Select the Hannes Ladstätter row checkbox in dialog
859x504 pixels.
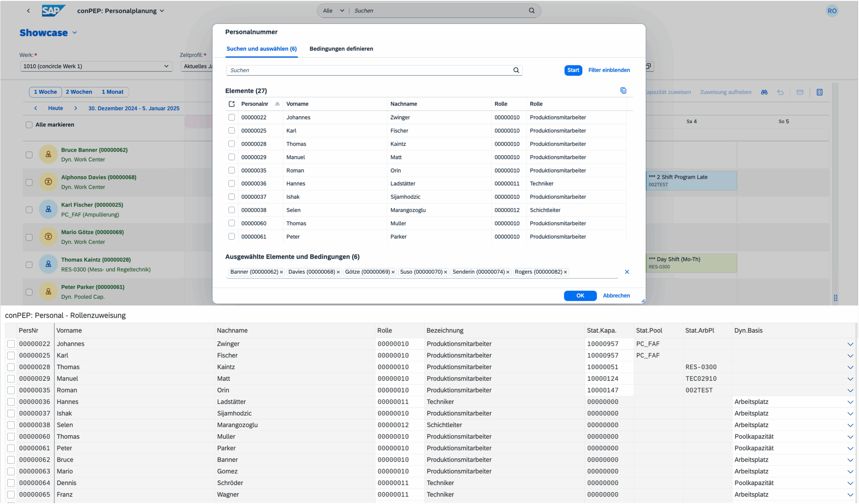point(232,183)
